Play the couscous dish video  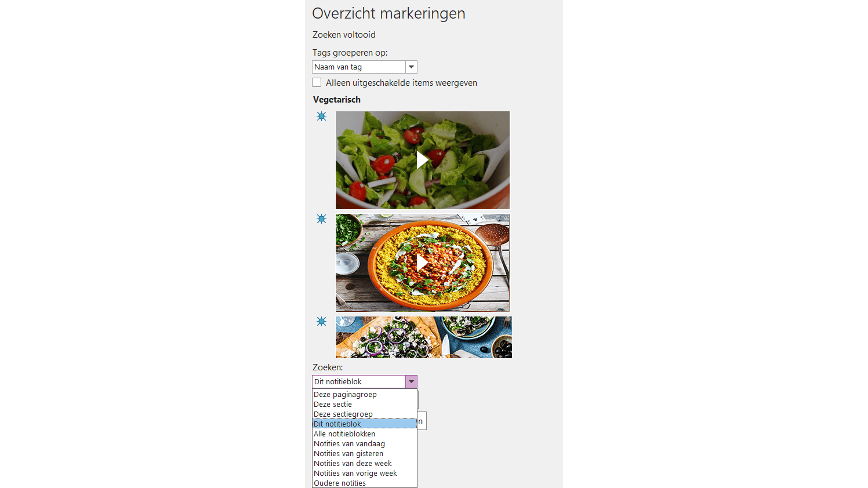pos(423,263)
